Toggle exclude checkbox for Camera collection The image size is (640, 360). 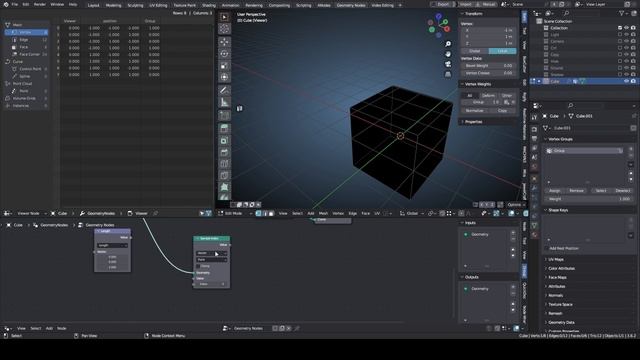(x=620, y=41)
